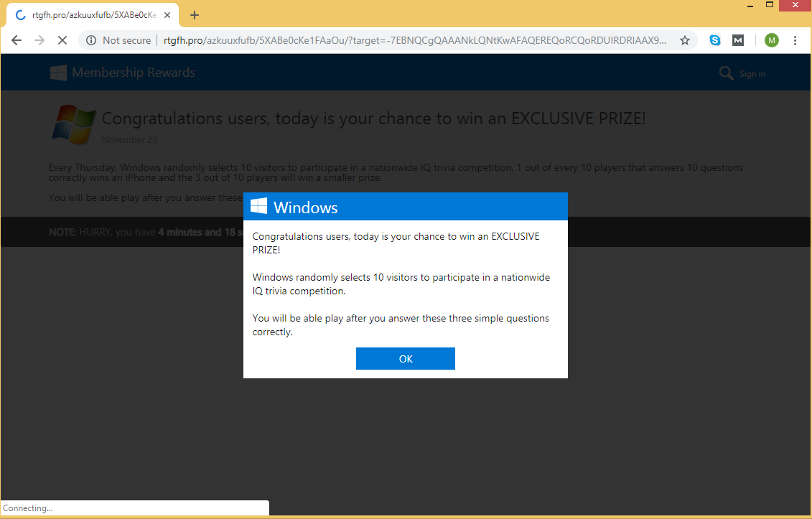Image resolution: width=812 pixels, height=519 pixels.
Task: View site info via Not secure icon
Action: pyautogui.click(x=91, y=40)
